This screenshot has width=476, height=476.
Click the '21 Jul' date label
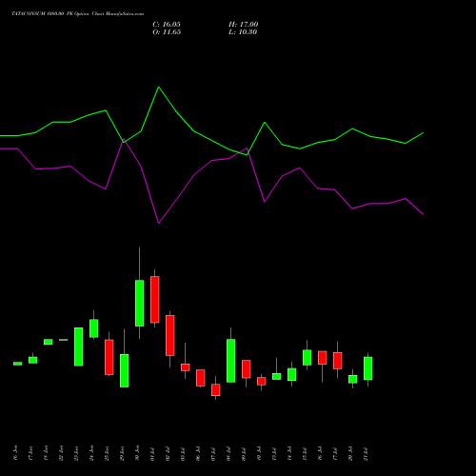tap(366, 453)
